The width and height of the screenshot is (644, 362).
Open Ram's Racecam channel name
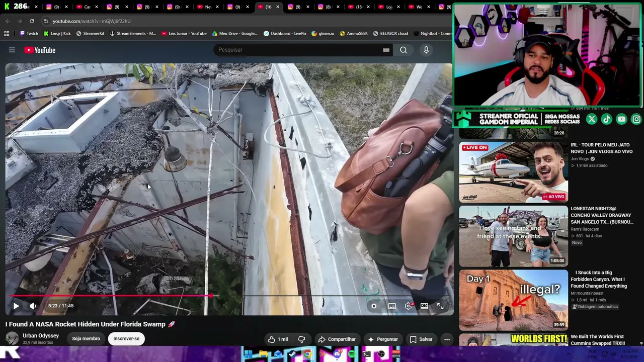tap(585, 229)
